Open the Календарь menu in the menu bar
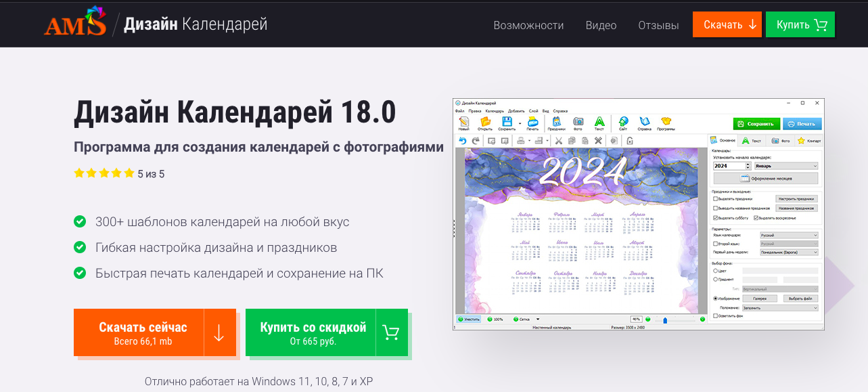This screenshot has width=868, height=392. click(x=495, y=110)
